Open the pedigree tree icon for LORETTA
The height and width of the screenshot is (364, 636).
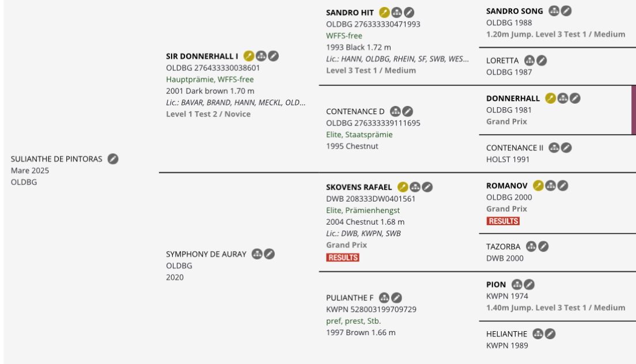(x=529, y=60)
